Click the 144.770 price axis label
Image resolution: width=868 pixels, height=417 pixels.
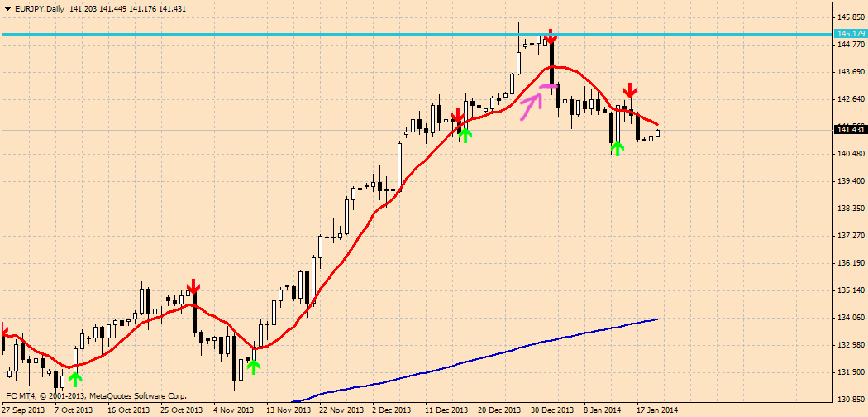pos(851,45)
